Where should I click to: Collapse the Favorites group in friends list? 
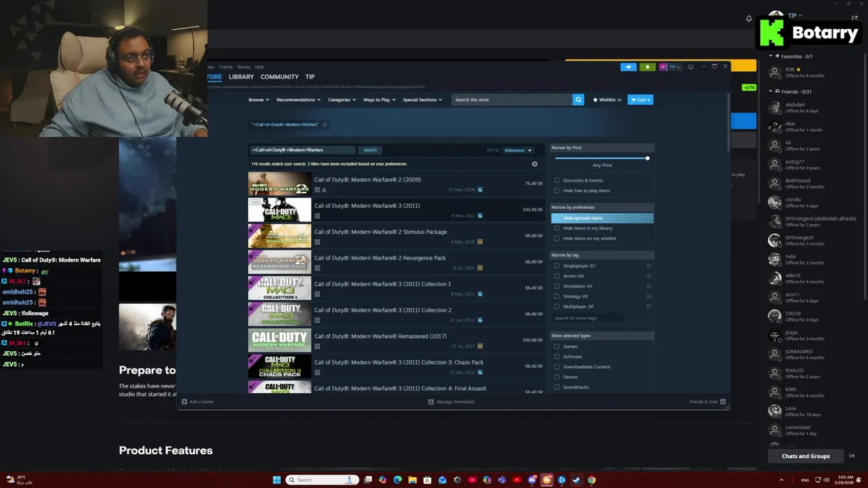[x=770, y=56]
